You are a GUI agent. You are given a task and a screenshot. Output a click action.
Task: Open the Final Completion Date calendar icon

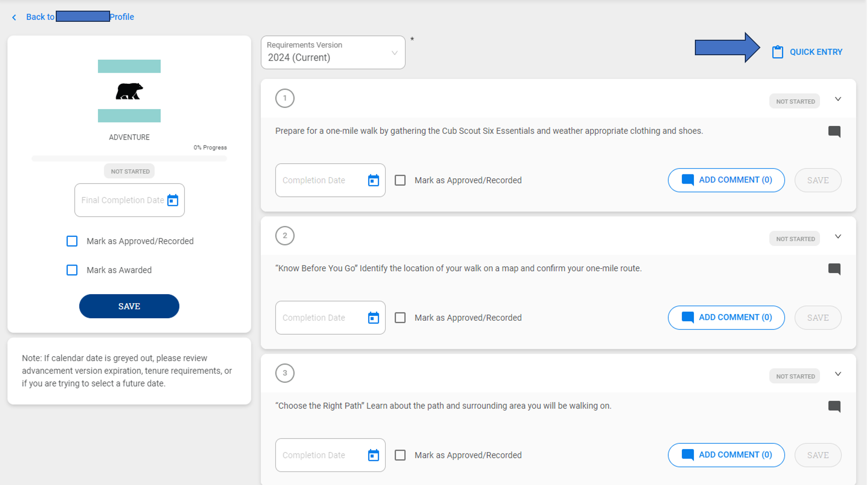[x=173, y=200]
